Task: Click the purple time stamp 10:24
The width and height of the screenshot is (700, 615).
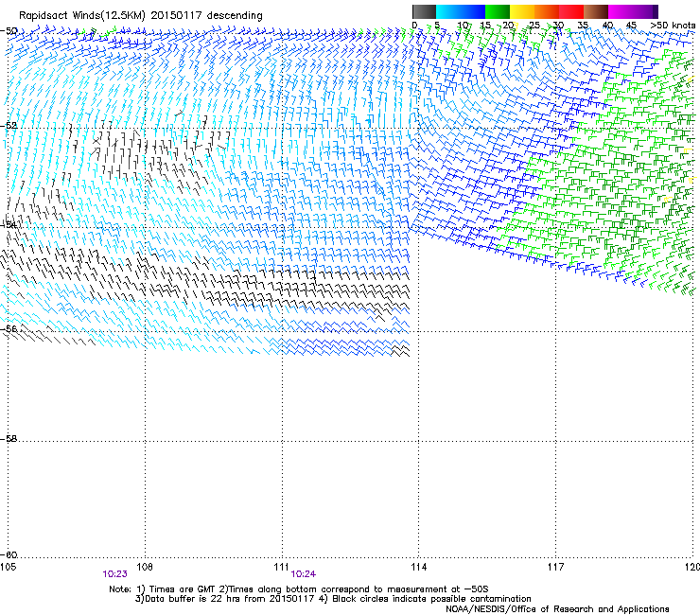Action: (304, 574)
